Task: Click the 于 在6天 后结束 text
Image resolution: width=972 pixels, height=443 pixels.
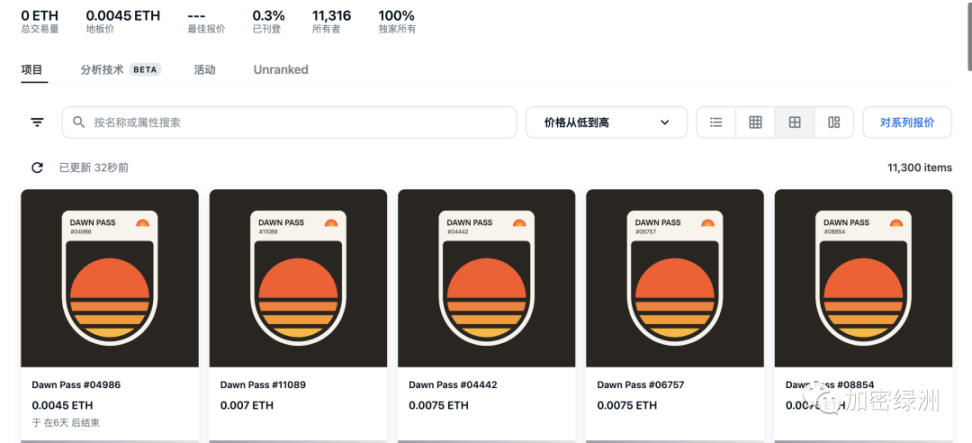Action: point(66,423)
